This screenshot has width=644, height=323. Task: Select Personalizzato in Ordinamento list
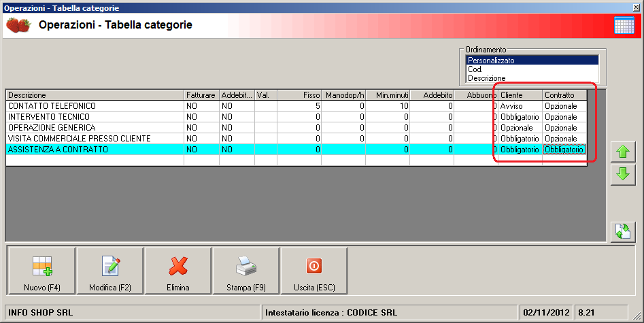[532, 61]
